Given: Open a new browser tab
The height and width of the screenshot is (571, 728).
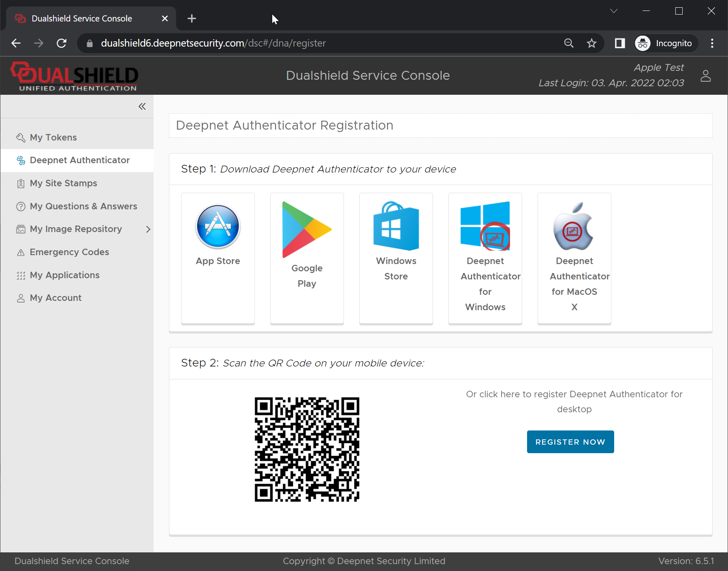Looking at the screenshot, I should (192, 19).
